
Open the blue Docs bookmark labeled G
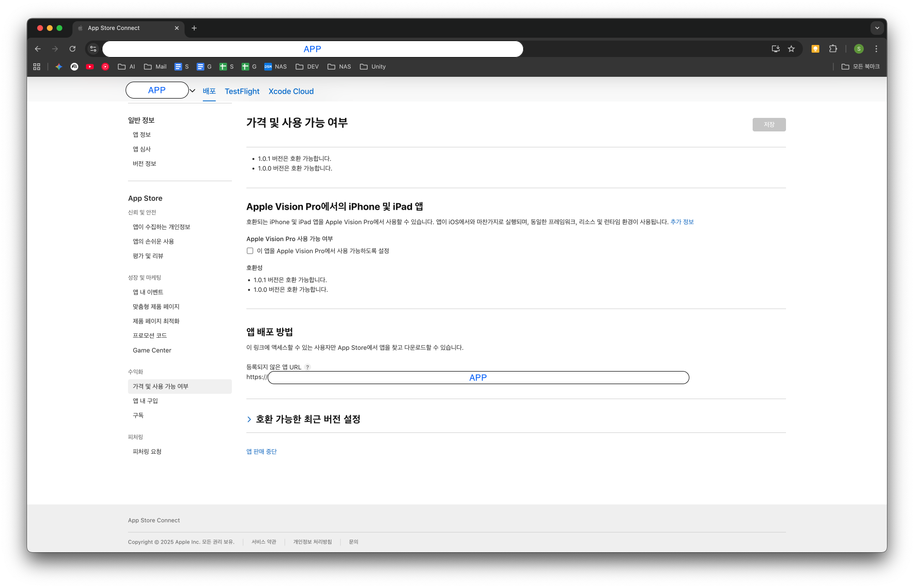[204, 67]
